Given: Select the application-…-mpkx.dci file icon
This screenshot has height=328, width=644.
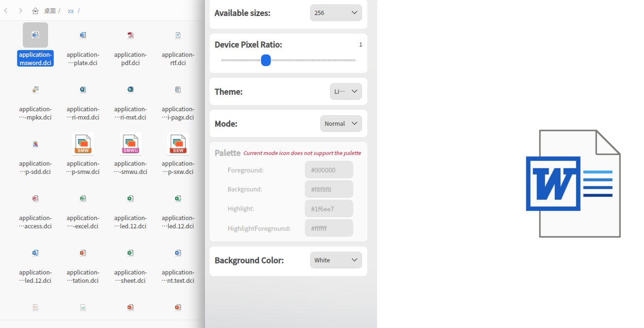Looking at the screenshot, I should pyautogui.click(x=35, y=89).
